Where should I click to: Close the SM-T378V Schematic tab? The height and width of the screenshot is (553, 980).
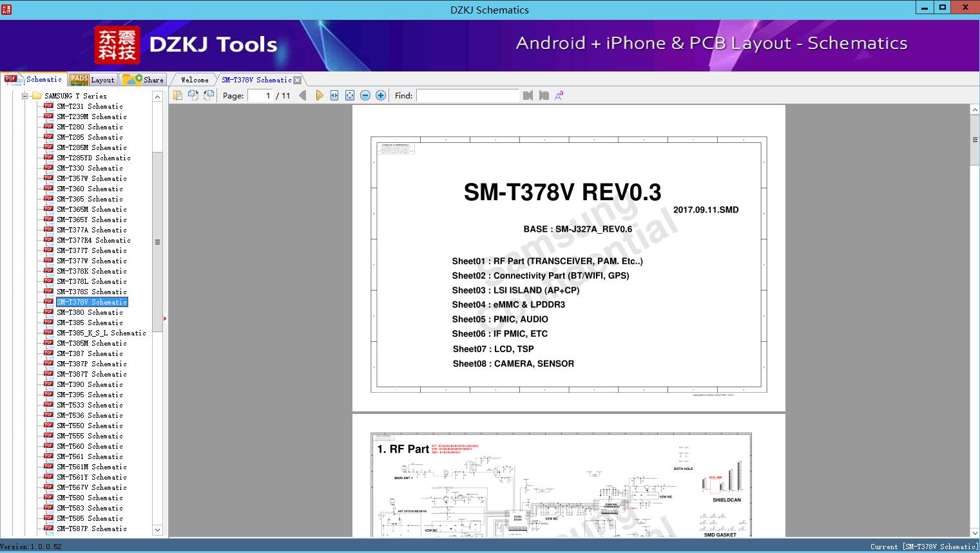click(x=297, y=80)
